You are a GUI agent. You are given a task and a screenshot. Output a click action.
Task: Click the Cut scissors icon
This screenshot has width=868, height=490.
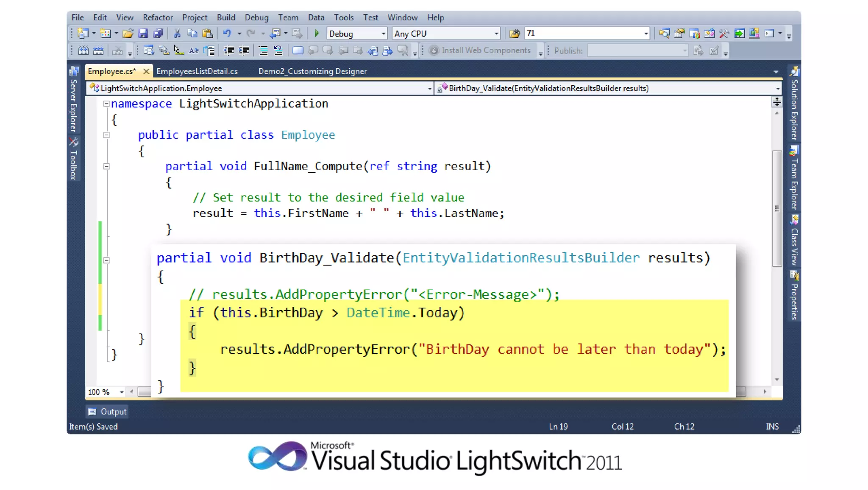click(x=177, y=34)
